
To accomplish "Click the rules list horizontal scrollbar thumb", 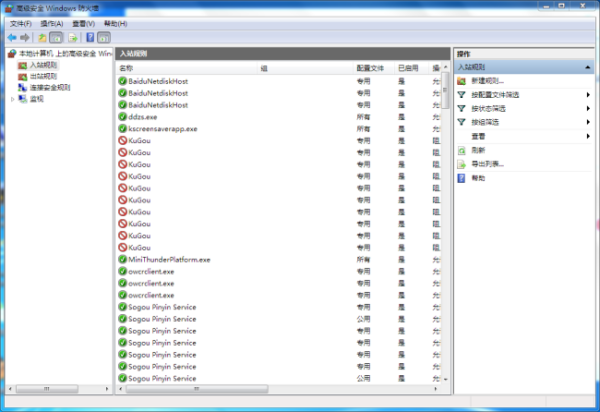I will tap(197, 389).
